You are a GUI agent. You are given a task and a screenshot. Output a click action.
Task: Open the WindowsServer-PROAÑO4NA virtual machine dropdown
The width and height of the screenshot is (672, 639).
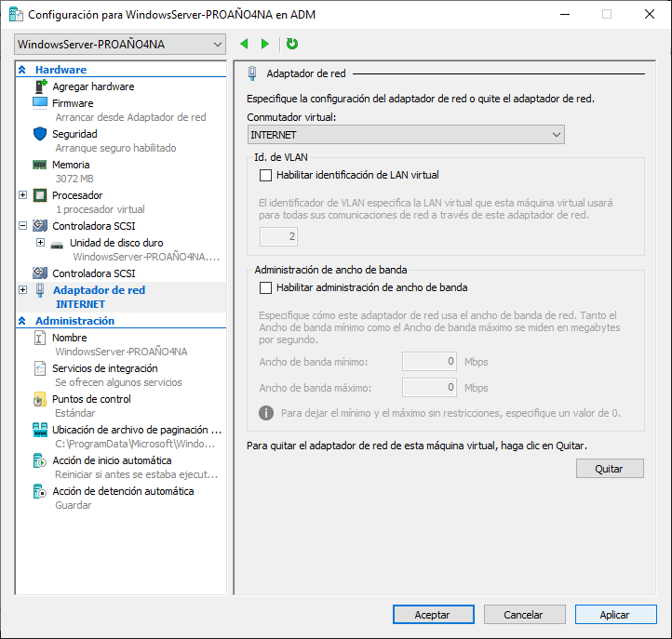click(x=120, y=45)
